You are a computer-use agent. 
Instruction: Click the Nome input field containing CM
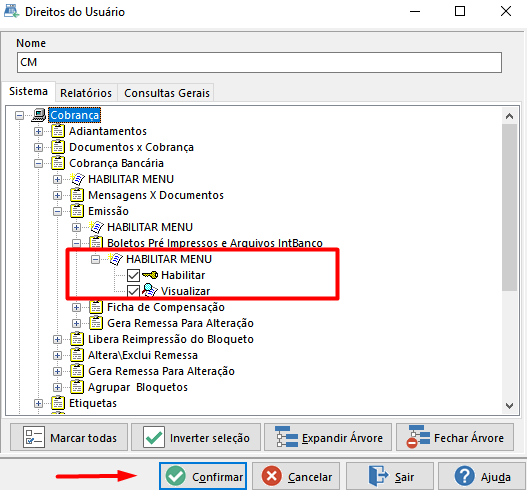[x=259, y=63]
